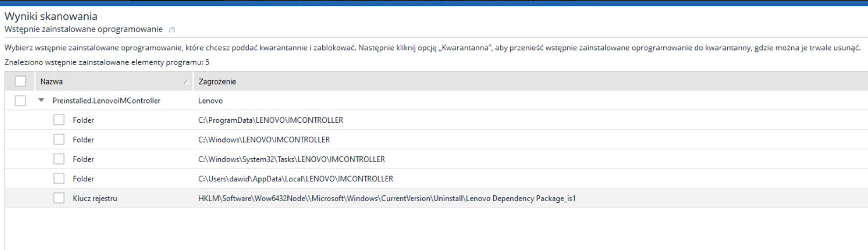
Task: Select the HKLM Lenovo Dependency Package registry path
Action: pos(387,198)
